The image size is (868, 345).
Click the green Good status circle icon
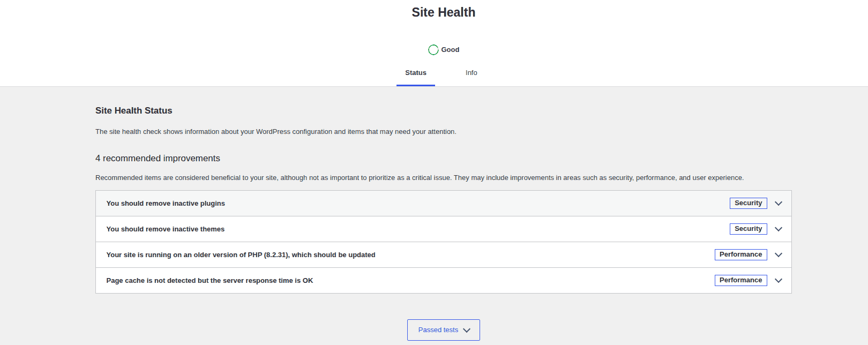[433, 50]
